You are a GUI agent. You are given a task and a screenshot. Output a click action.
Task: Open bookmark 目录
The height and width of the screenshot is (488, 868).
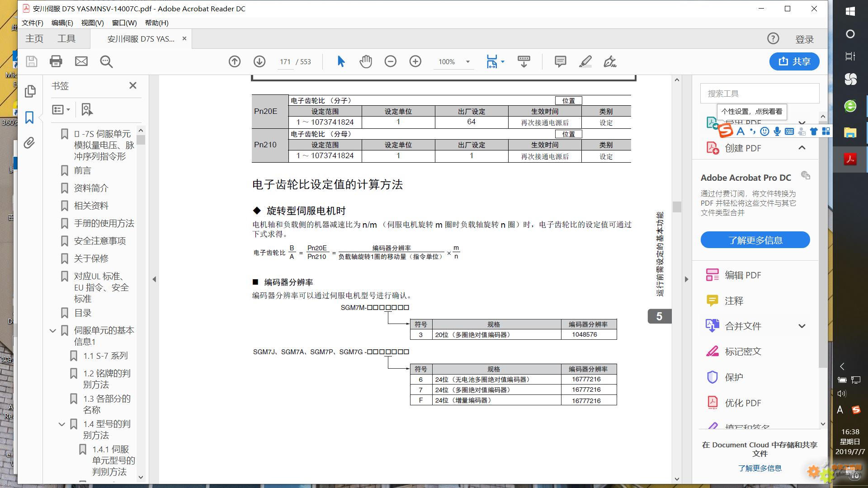click(83, 313)
